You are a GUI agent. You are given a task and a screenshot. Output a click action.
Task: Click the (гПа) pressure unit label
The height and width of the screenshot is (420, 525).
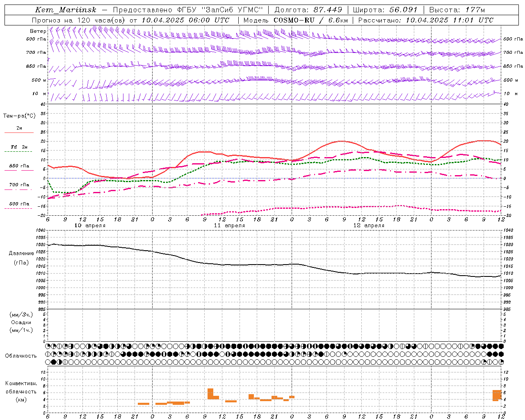pyautogui.click(x=21, y=262)
